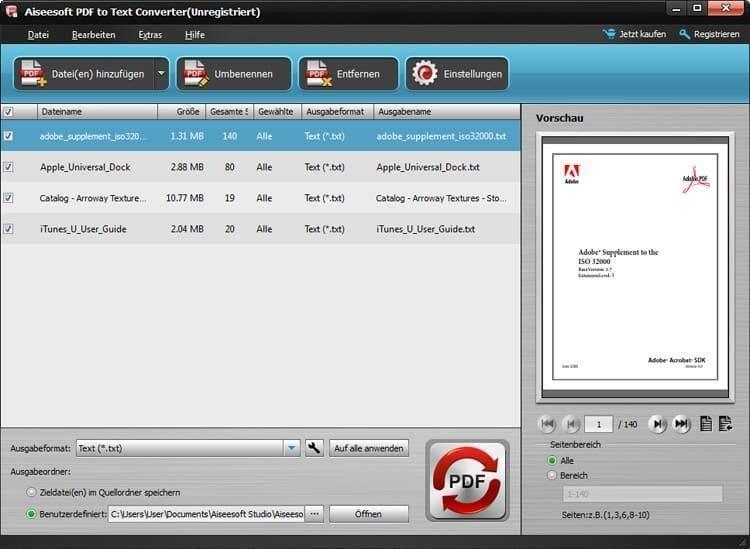Sort by Dateiname column header
The image size is (750, 549).
click(98, 112)
